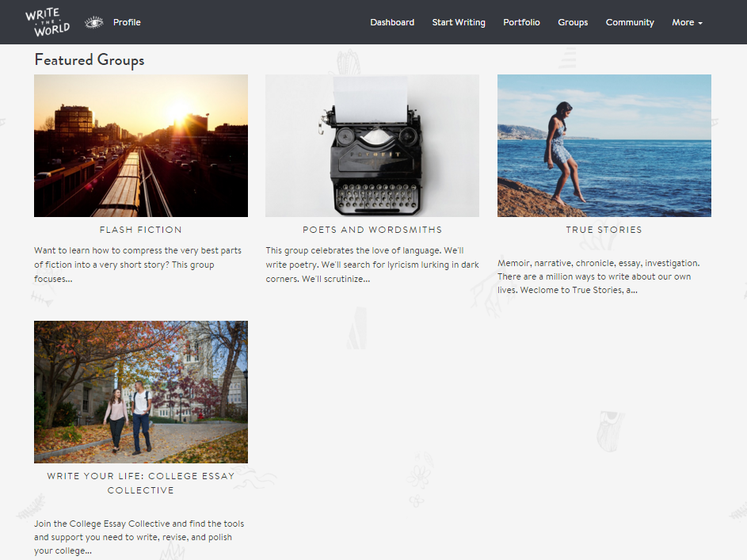Open the Portfolio menu item

tap(521, 22)
